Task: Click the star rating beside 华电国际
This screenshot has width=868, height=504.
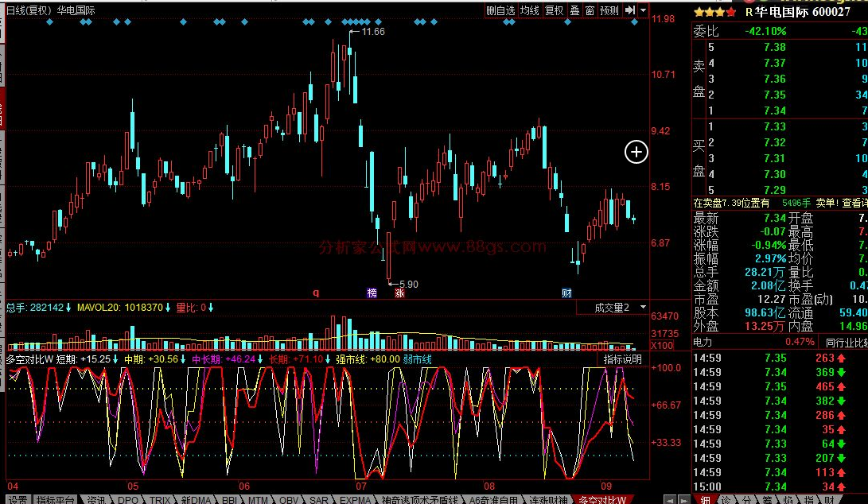Action: [715, 12]
